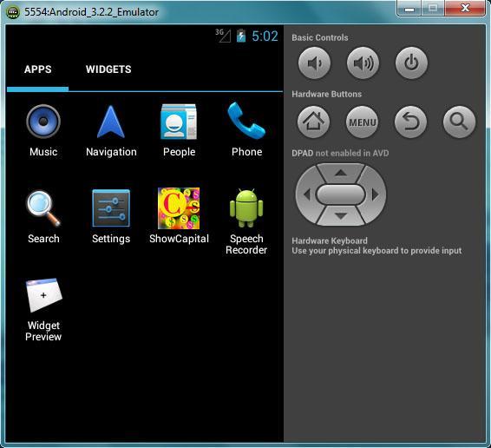Viewport: 491px width, 448px height.
Task: Click the Search hardware button
Action: [x=459, y=122]
